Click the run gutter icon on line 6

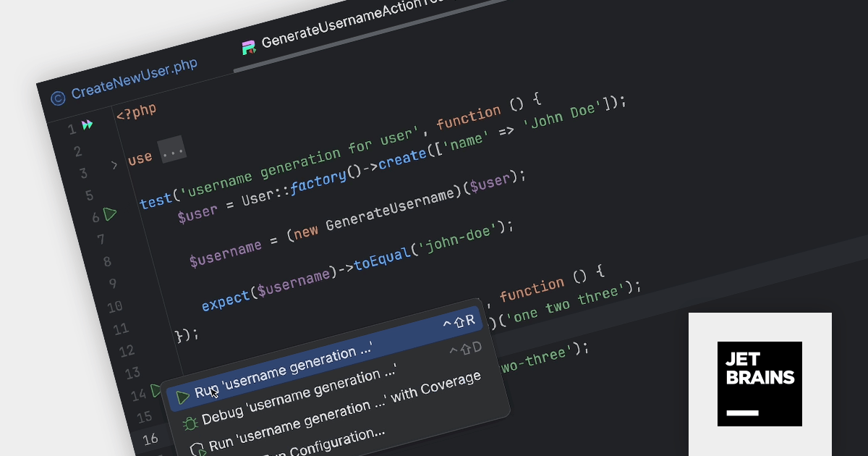(110, 214)
